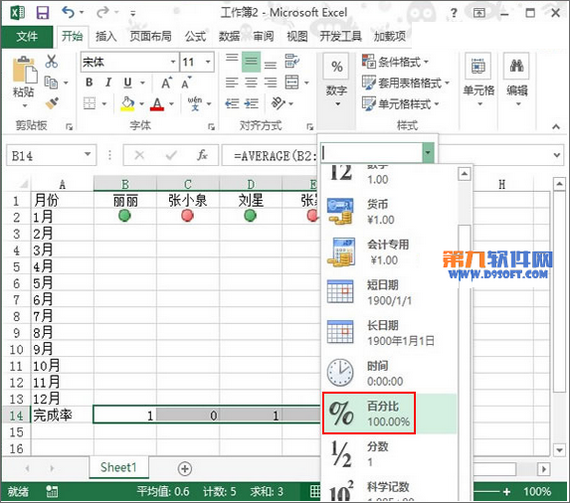Collapse the ribbon chevron
The image size is (570, 503).
(x=555, y=126)
